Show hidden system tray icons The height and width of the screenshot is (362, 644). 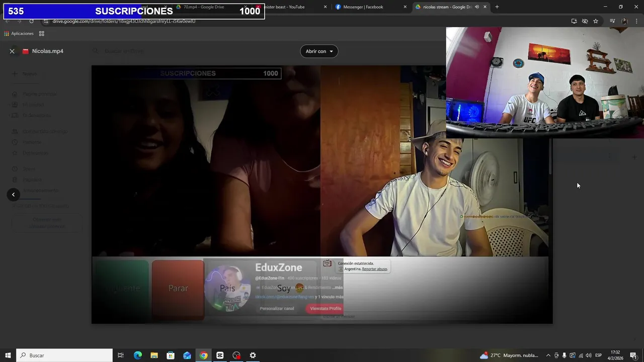(548, 355)
